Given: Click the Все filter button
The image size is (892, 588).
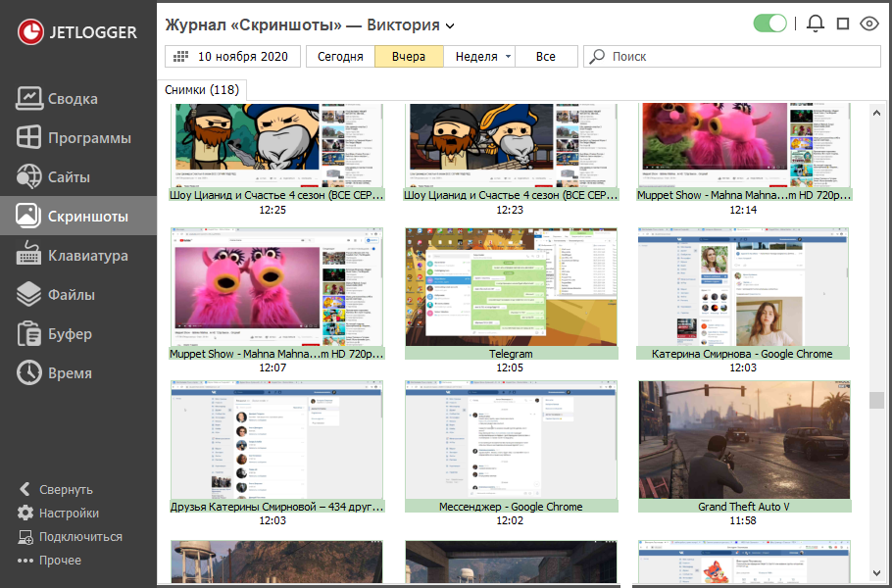Looking at the screenshot, I should click(546, 57).
